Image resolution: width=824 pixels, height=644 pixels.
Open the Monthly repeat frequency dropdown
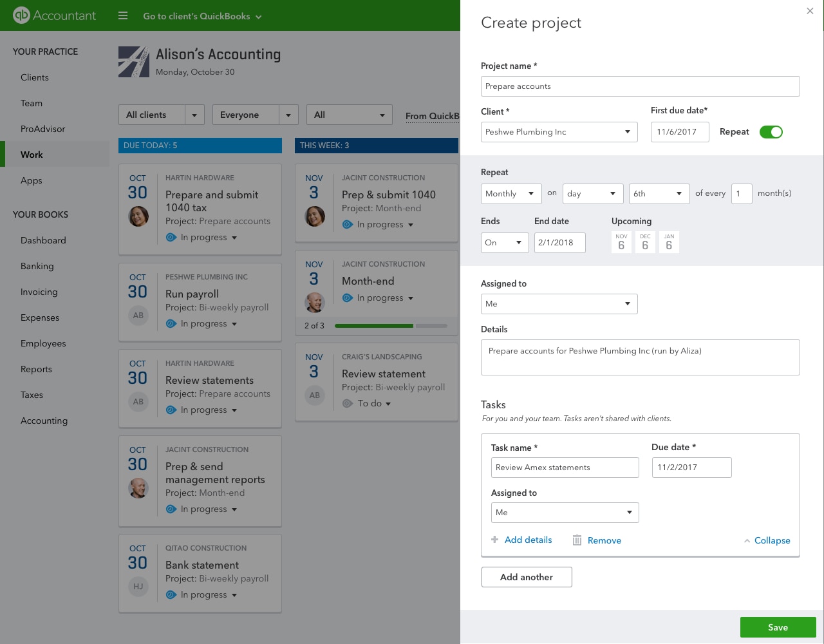[511, 194]
